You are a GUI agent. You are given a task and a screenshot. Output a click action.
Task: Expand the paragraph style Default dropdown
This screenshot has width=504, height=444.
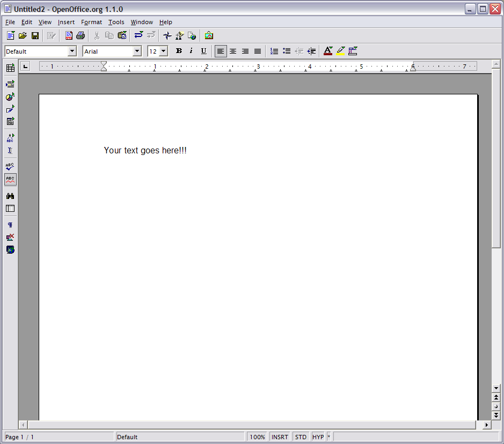point(72,51)
